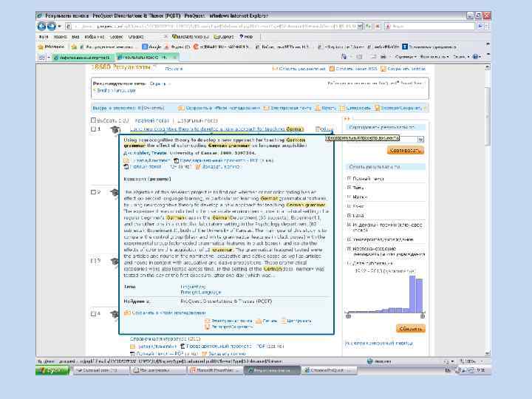Tick the Select 1-20 checkbox
The height and width of the screenshot is (399, 532).
click(93, 120)
